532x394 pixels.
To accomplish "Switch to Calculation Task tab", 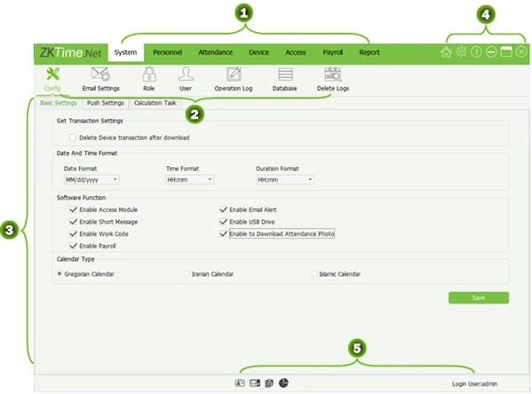I will pos(155,103).
